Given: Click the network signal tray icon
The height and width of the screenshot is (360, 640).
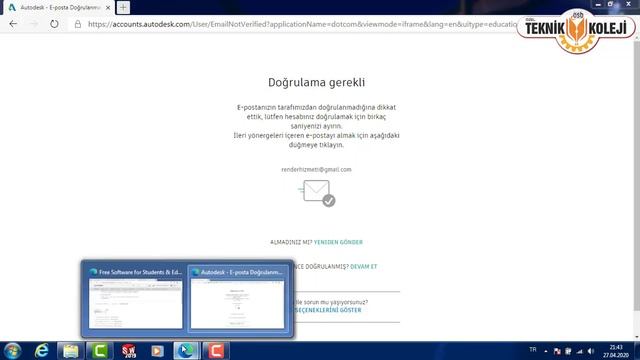Looking at the screenshot, I should [580, 351].
